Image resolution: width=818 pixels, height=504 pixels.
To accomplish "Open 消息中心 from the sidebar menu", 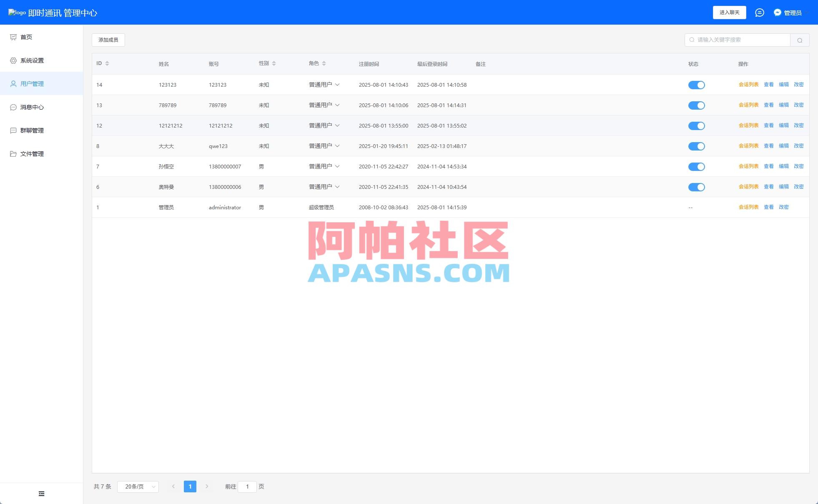I will coord(13,107).
